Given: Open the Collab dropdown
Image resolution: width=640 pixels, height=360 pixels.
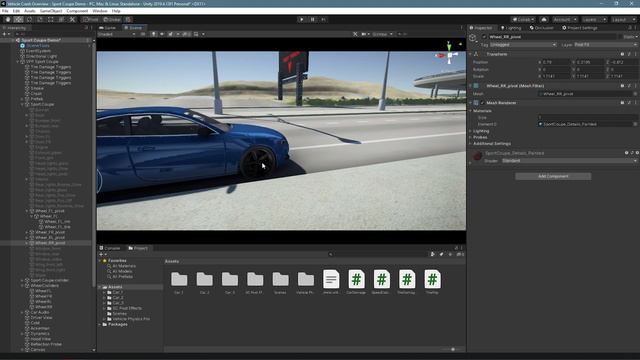Looking at the screenshot, I should point(523,19).
